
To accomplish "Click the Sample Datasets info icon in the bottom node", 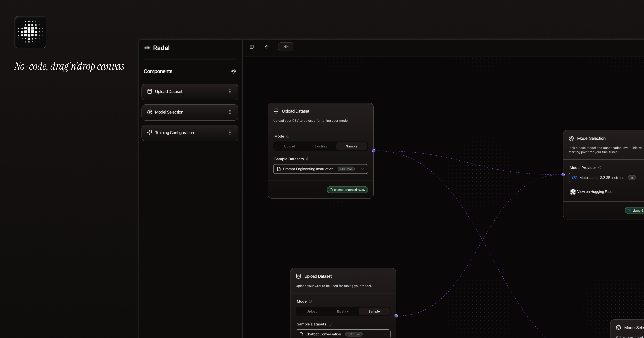I will (330, 324).
